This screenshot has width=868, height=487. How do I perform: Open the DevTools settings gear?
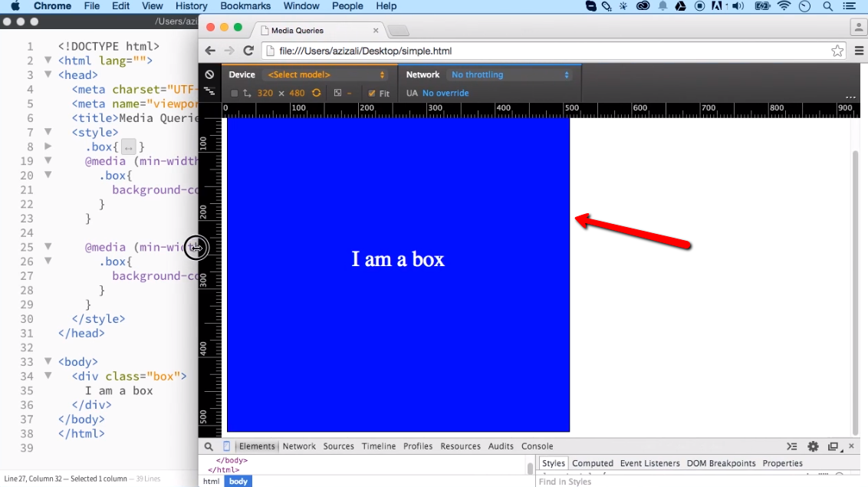coord(812,446)
